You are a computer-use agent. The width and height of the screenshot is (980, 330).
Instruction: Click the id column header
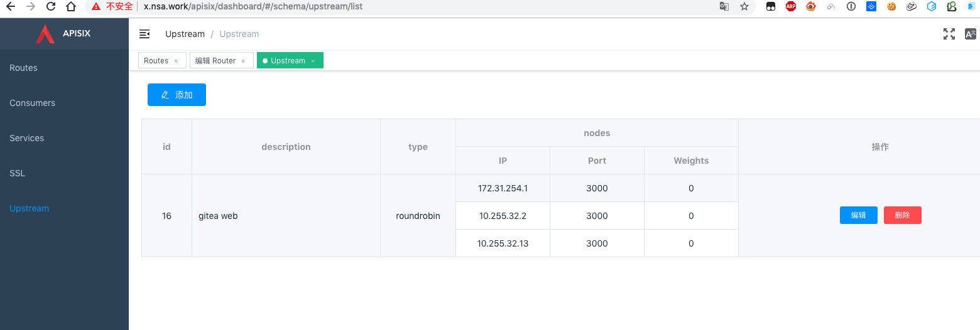(x=166, y=147)
